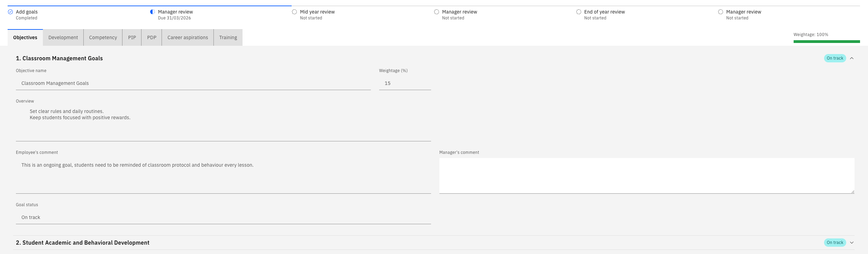Click the Employee's comment text
The height and width of the screenshot is (254, 868).
pyautogui.click(x=137, y=165)
